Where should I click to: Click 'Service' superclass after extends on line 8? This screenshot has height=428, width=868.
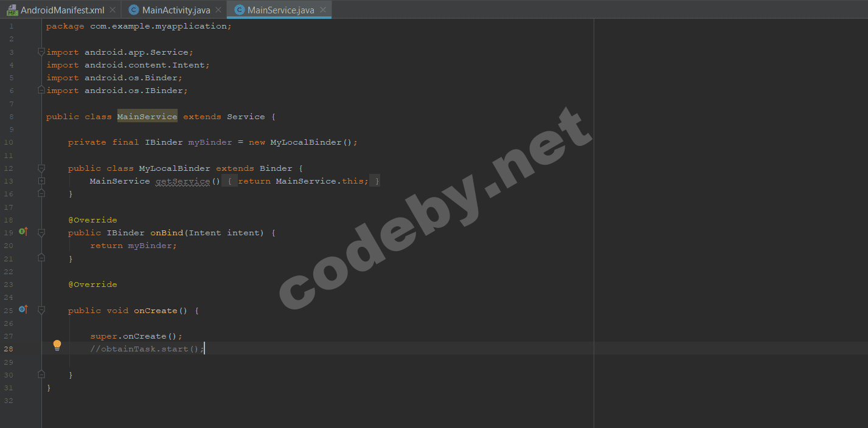coord(246,117)
